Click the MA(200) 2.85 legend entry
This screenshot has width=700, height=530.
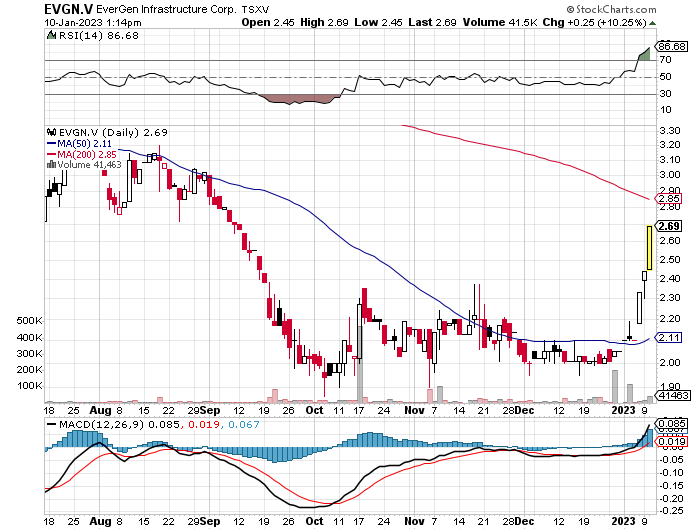pos(82,154)
